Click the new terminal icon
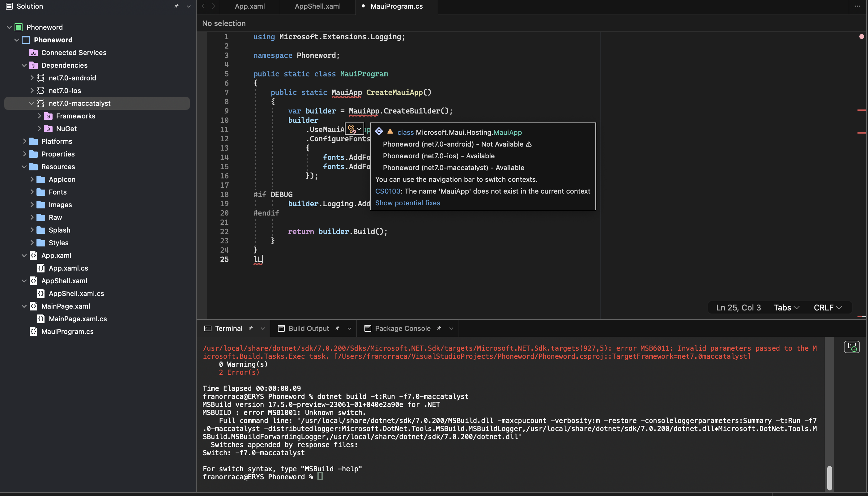The height and width of the screenshot is (496, 868). tap(852, 347)
